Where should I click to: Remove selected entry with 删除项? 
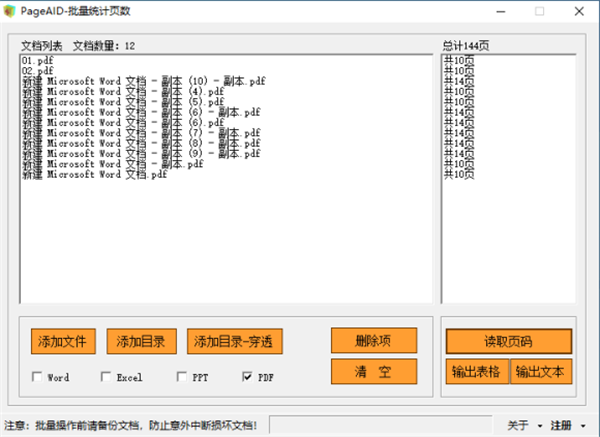click(373, 340)
